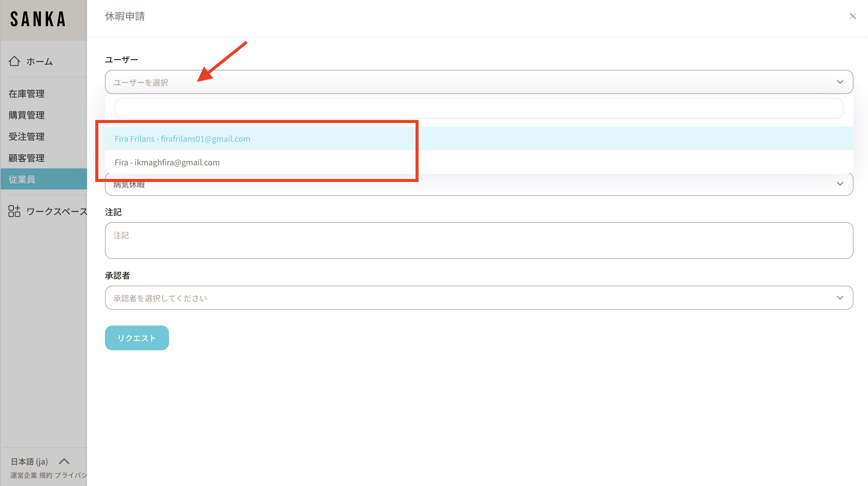868x486 pixels.
Task: Select Employees (従業員) sidebar item
Action: click(22, 179)
